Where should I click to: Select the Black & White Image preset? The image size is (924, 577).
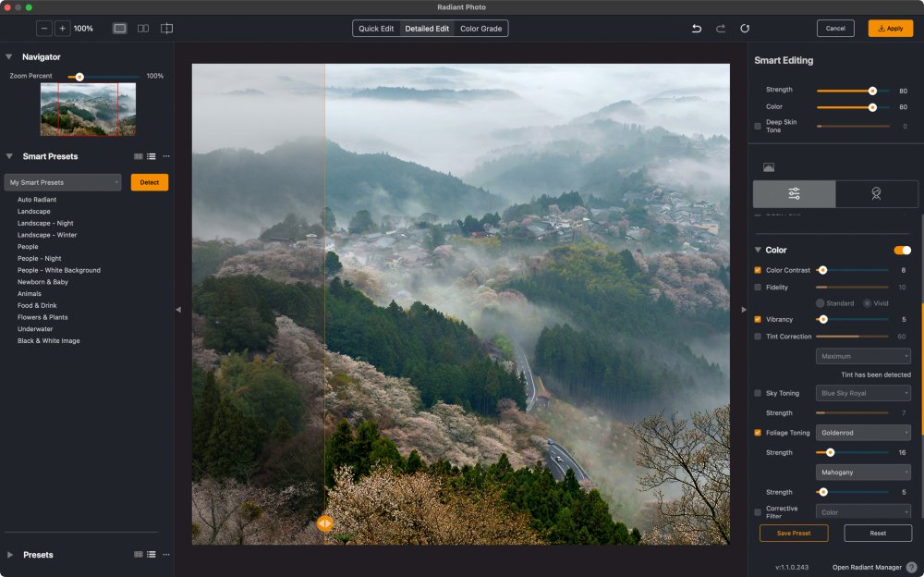(48, 340)
